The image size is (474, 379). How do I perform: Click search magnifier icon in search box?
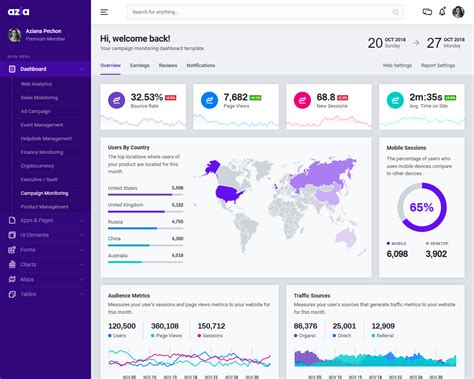[395, 12]
